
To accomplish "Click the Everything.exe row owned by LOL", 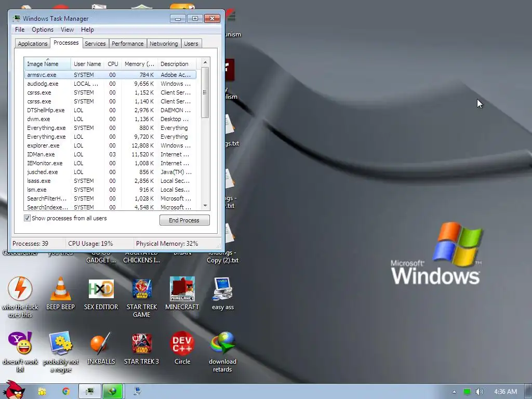I will point(110,137).
